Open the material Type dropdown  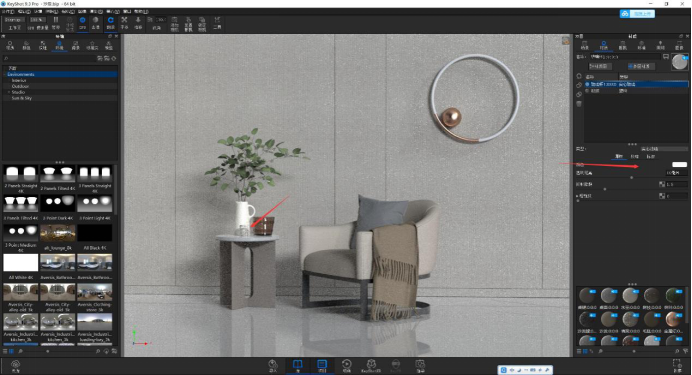tap(663, 149)
